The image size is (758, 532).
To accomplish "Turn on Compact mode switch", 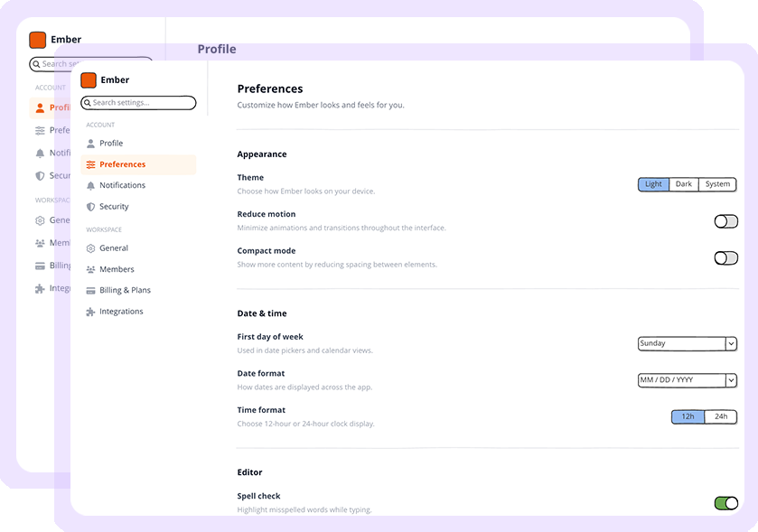I will tap(726, 258).
